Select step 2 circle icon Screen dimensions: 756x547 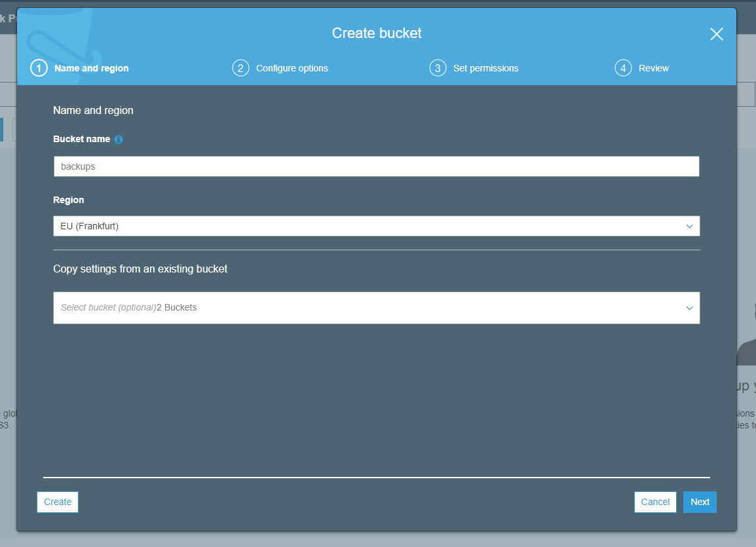coord(240,68)
